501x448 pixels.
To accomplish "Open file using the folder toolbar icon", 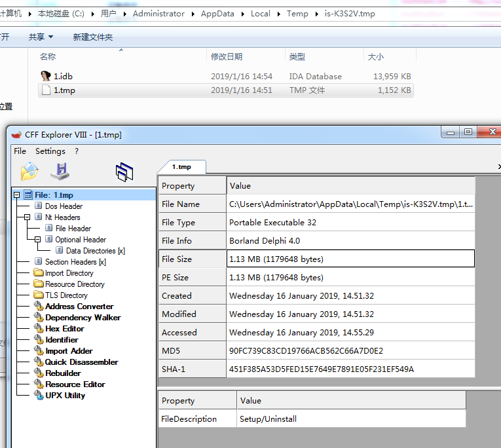I will tap(29, 172).
